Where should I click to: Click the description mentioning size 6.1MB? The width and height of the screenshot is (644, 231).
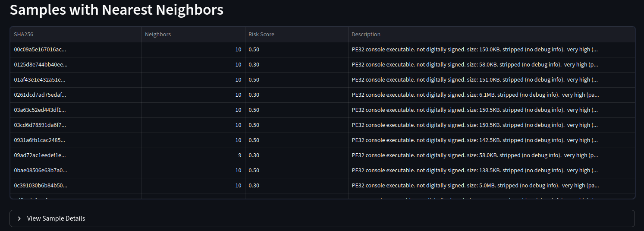click(x=475, y=95)
